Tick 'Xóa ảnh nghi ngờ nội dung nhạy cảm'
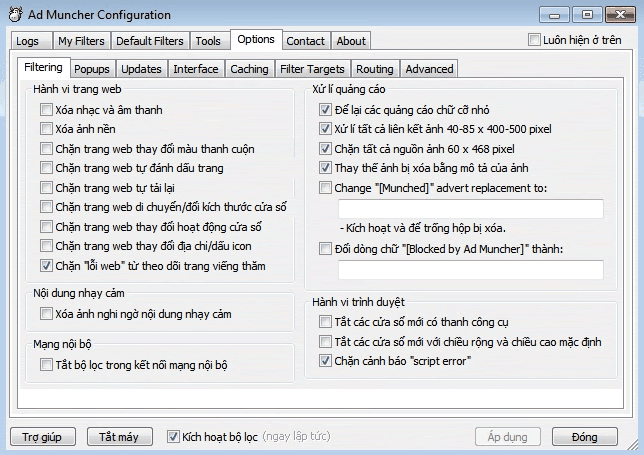 46,314
